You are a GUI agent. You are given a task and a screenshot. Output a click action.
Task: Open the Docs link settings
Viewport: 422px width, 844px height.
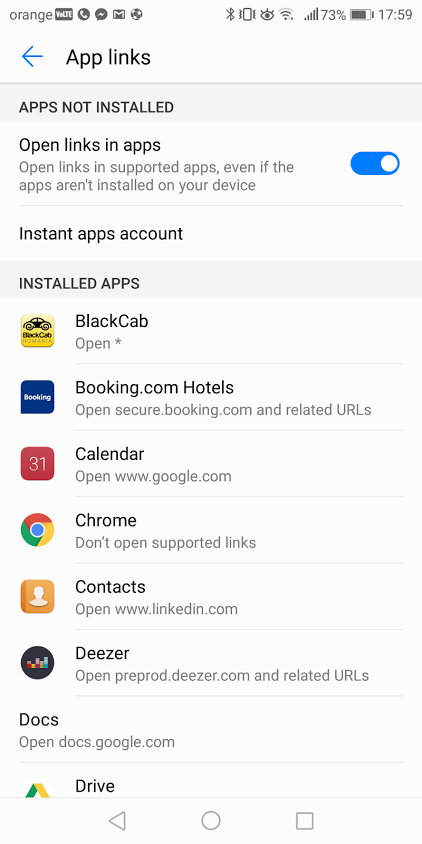pyautogui.click(x=211, y=729)
